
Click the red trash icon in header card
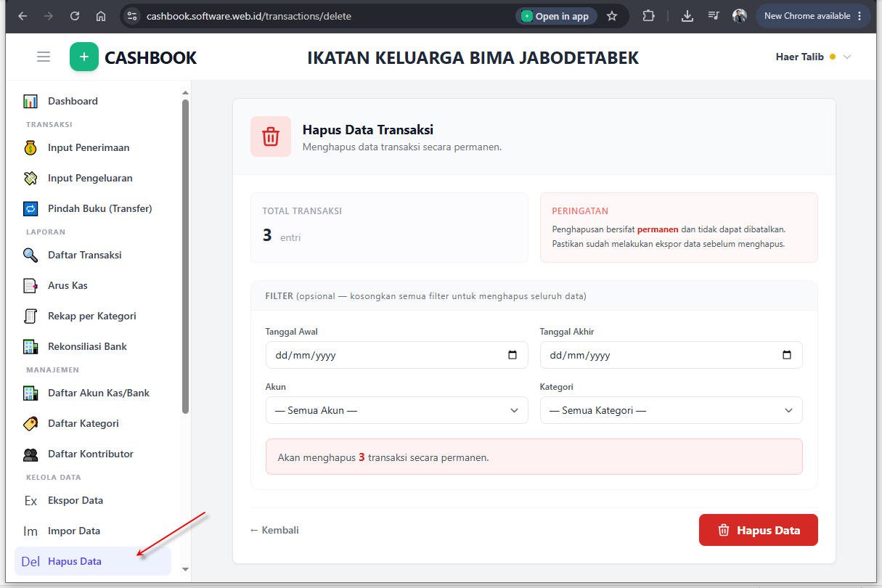click(271, 136)
